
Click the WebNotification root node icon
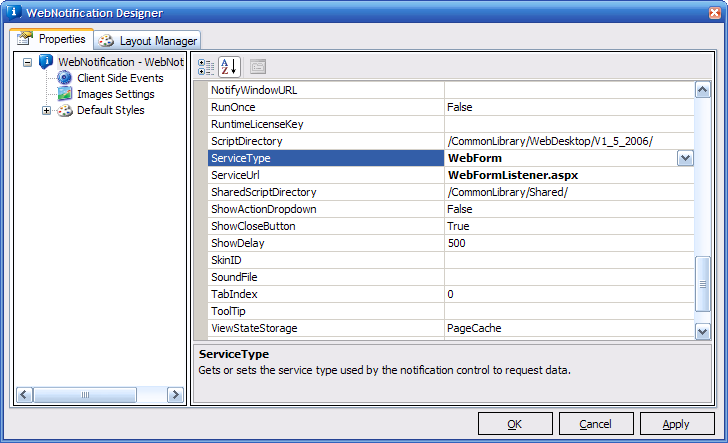46,62
